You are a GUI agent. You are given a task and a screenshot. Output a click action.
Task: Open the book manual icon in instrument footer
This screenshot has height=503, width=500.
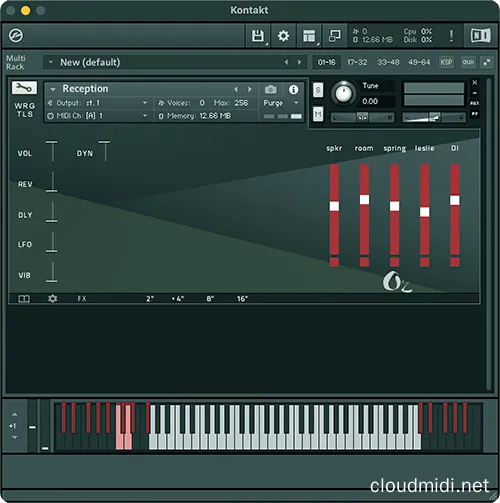click(x=24, y=299)
